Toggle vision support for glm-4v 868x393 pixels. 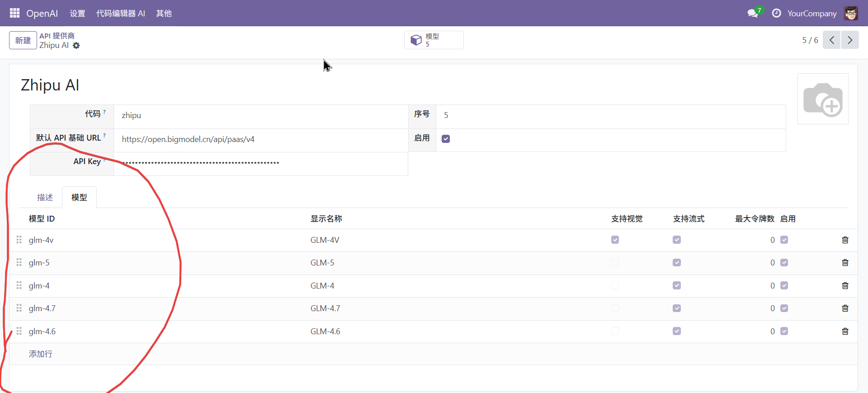[x=615, y=240]
